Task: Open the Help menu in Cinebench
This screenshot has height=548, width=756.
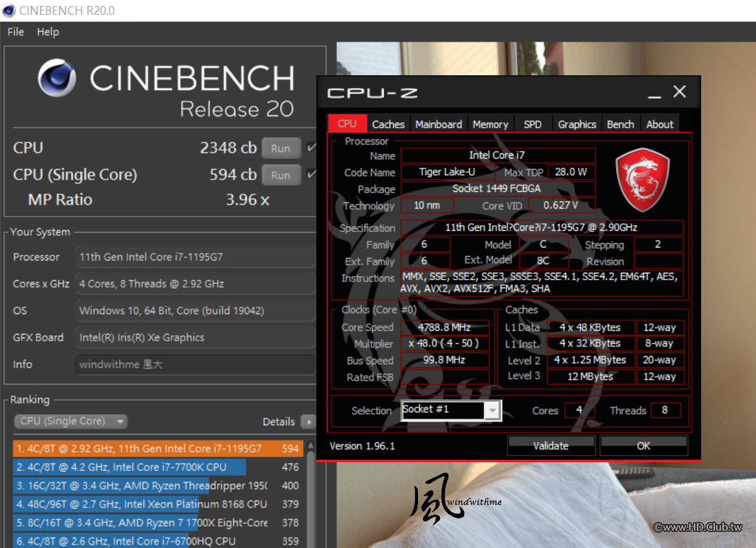Action: pos(47,32)
